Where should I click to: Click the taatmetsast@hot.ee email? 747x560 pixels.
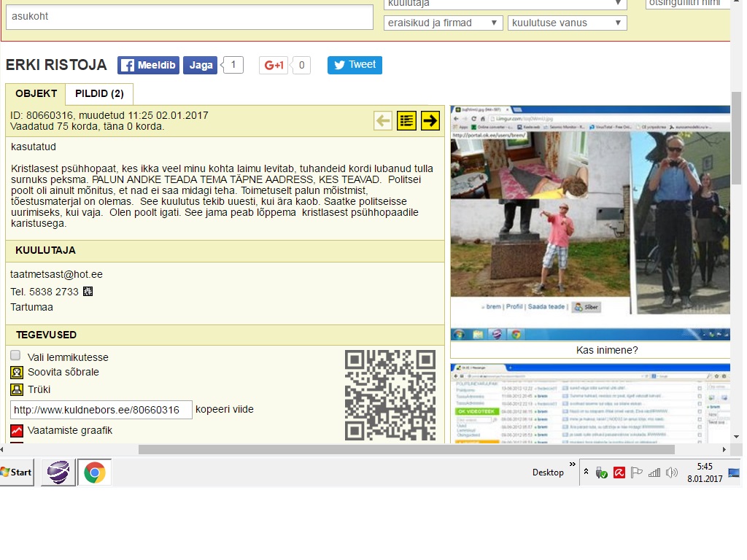point(57,274)
